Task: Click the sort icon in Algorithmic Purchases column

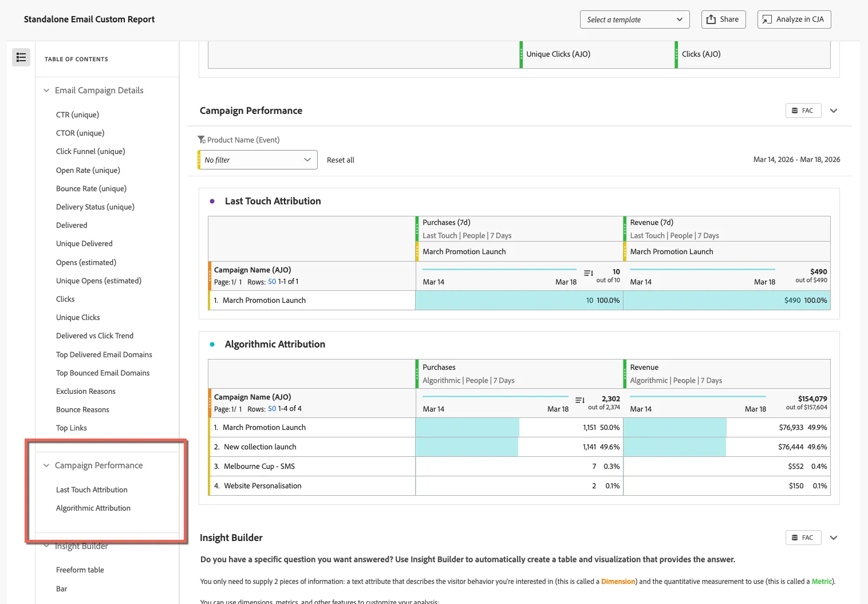Action: click(x=580, y=400)
